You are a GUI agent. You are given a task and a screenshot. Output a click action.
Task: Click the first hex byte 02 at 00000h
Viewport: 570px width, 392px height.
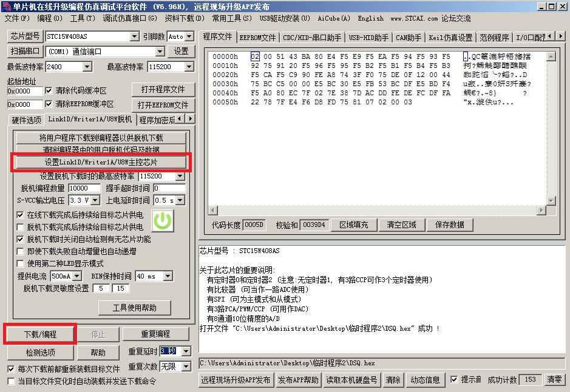pyautogui.click(x=255, y=56)
